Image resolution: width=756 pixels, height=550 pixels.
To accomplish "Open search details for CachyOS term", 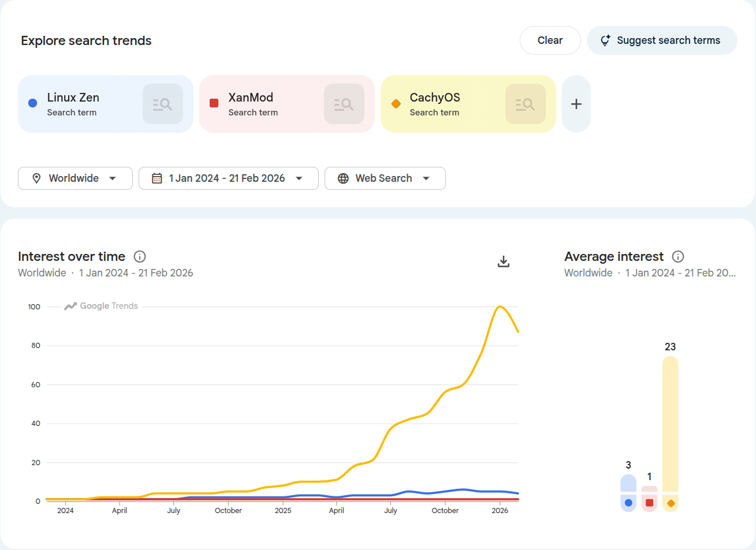I will click(x=525, y=104).
